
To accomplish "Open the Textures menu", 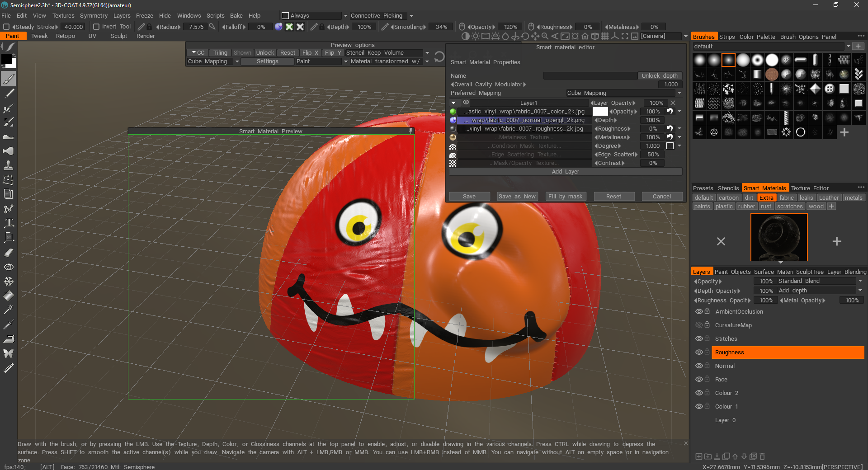I will [x=63, y=15].
